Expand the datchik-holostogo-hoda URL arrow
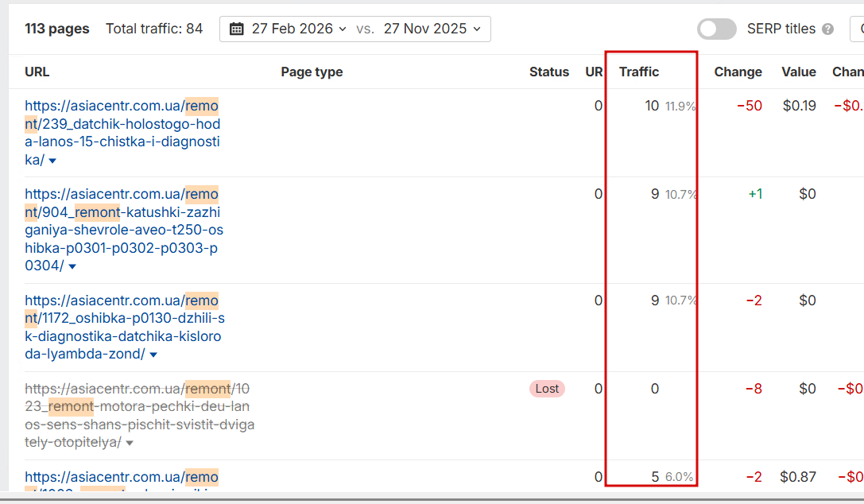 (x=52, y=161)
